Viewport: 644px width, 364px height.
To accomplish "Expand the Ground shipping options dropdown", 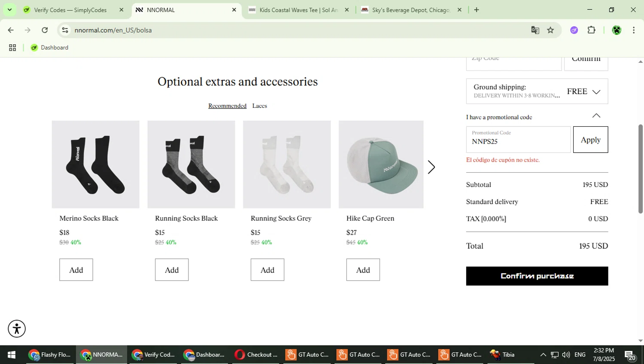I will pyautogui.click(x=537, y=91).
